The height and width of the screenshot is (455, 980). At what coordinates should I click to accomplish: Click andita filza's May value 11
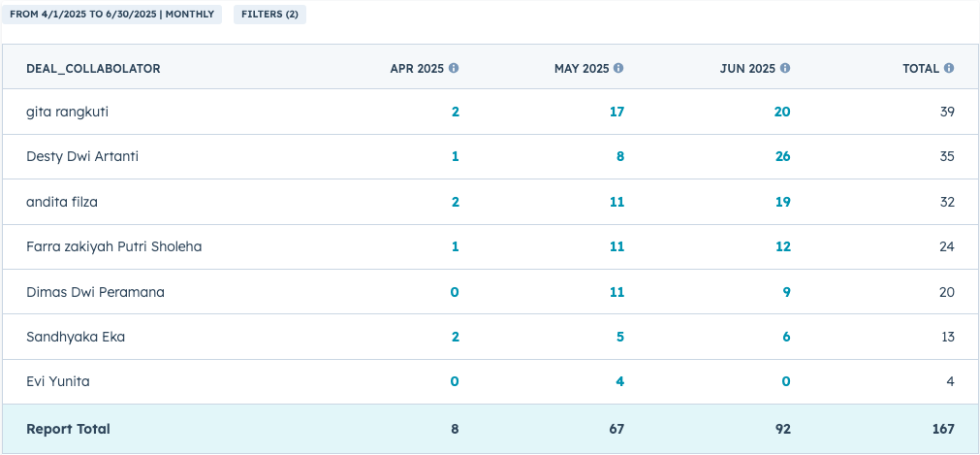click(616, 202)
